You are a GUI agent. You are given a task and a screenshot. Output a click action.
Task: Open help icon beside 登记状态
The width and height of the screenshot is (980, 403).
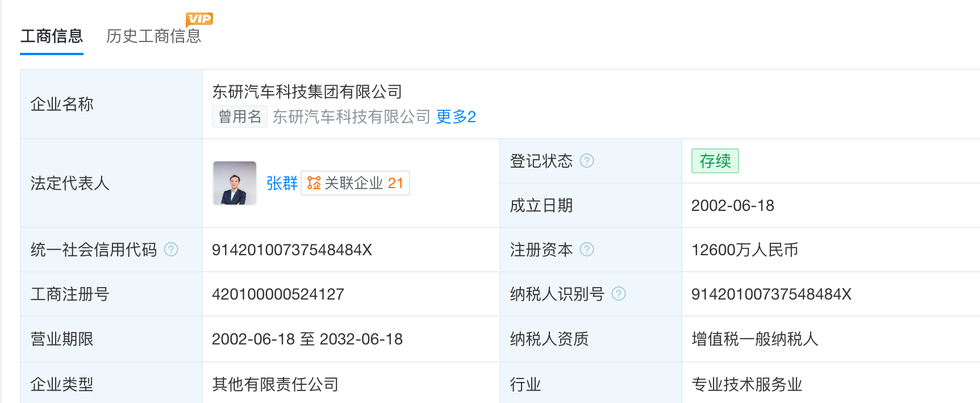(x=587, y=161)
